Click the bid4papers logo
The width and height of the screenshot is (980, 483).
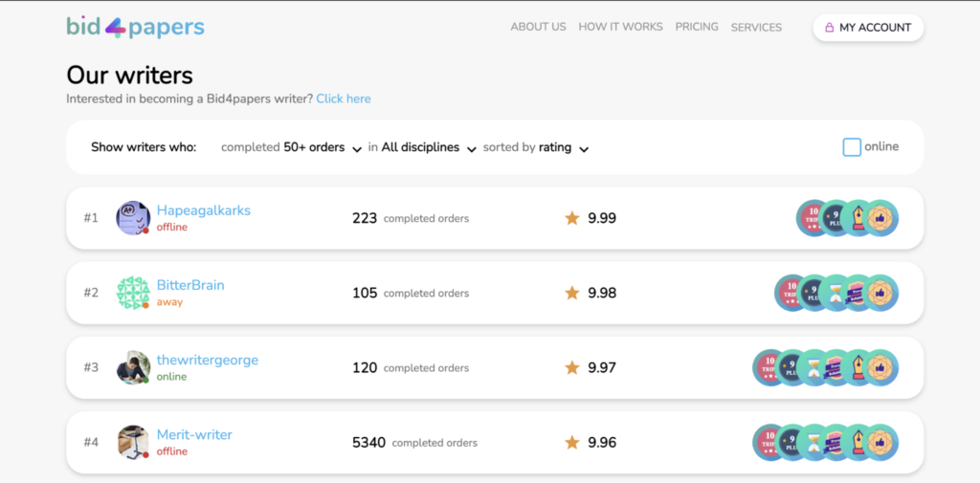136,27
